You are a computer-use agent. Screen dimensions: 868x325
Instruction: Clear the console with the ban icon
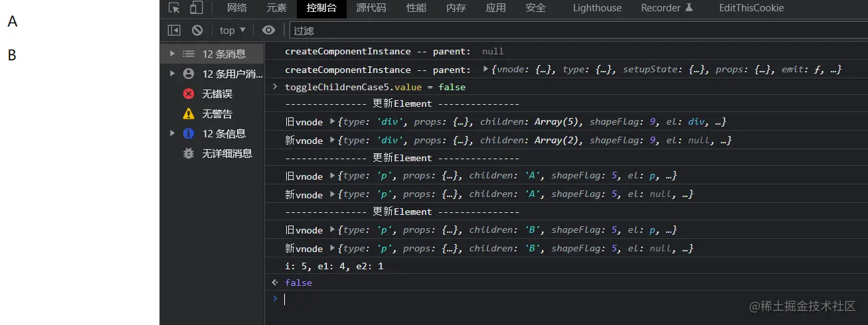coord(197,30)
